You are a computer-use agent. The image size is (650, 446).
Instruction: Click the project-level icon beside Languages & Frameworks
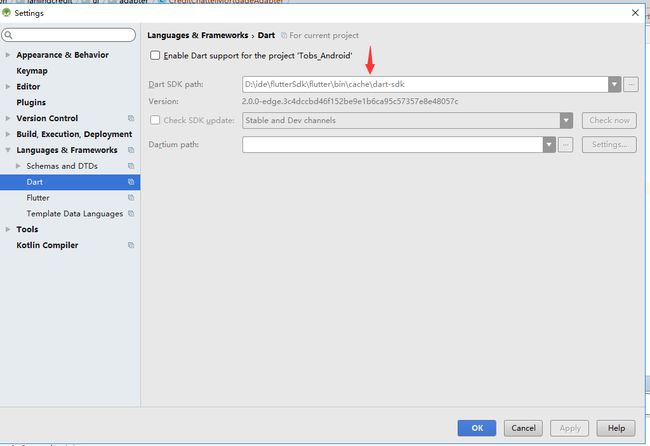click(131, 150)
